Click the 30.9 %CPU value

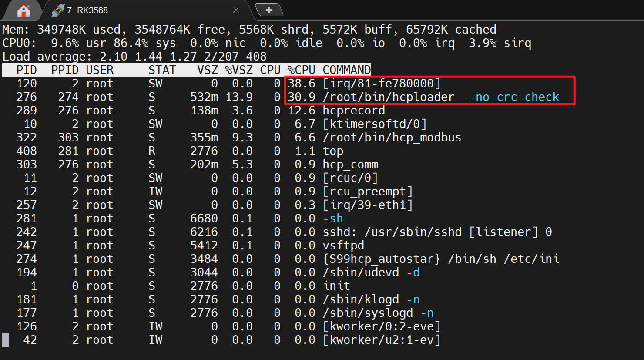coord(302,97)
